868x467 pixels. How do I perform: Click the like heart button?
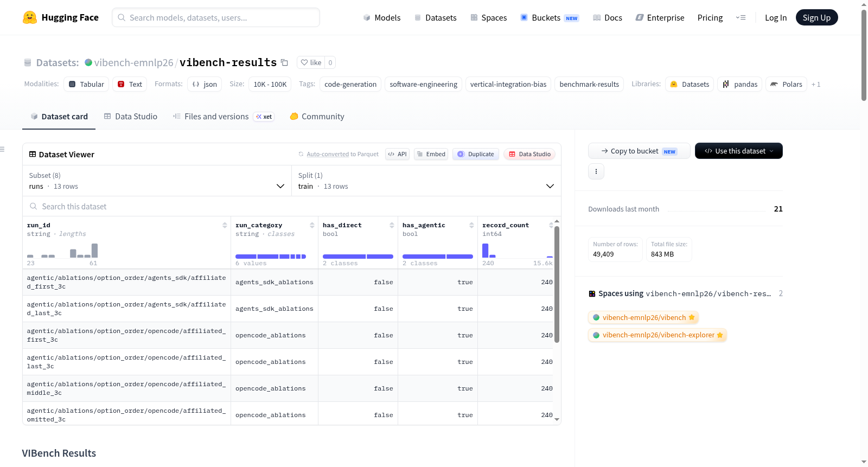[x=311, y=62]
